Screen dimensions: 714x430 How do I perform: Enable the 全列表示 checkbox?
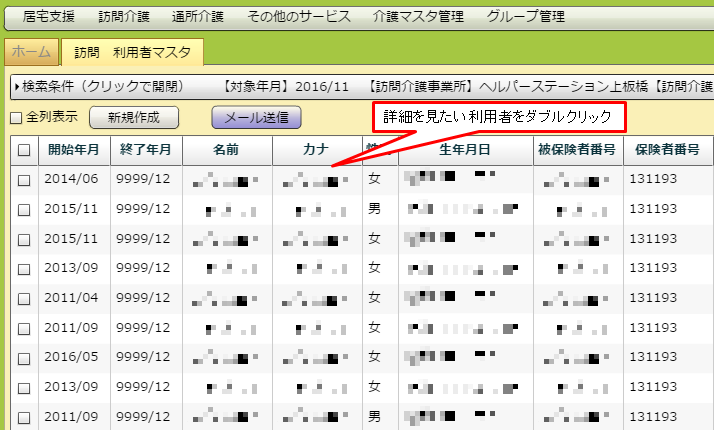(15, 118)
